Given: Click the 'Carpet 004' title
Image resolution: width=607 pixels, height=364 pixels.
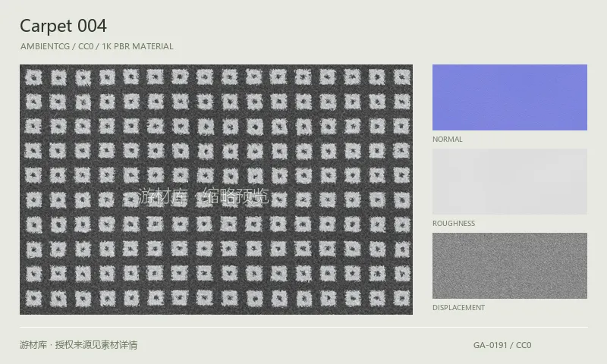Looking at the screenshot, I should 63,27.
